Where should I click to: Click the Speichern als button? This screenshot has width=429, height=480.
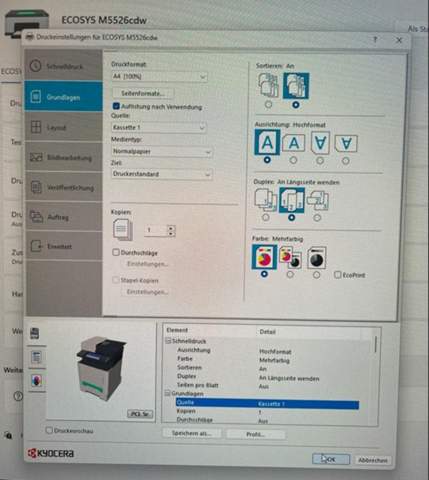pyautogui.click(x=192, y=433)
